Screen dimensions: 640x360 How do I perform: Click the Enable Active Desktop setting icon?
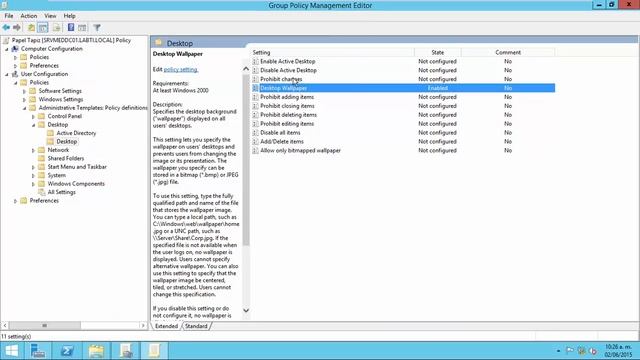255,61
